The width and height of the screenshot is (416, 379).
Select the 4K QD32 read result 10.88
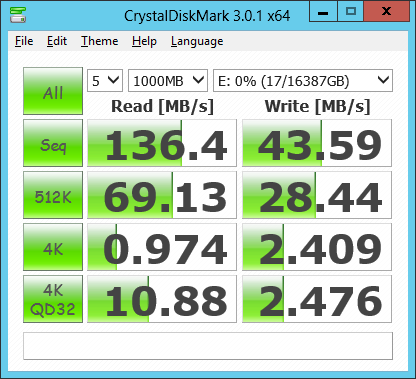pos(162,299)
